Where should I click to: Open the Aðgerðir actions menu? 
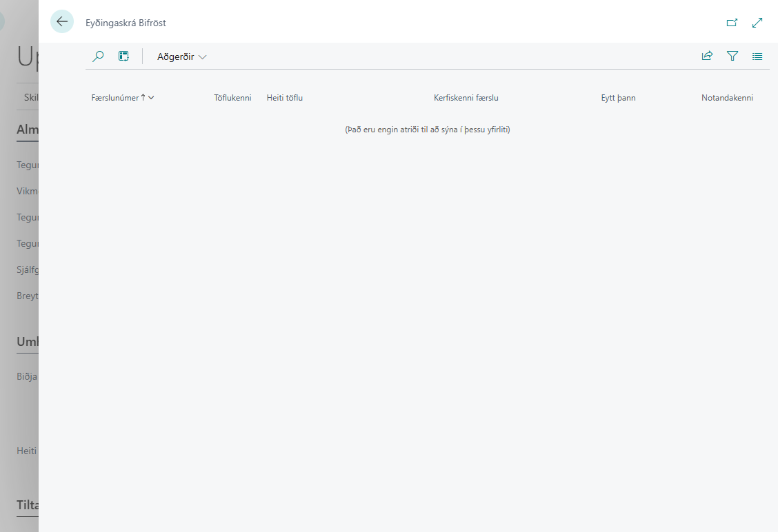181,57
